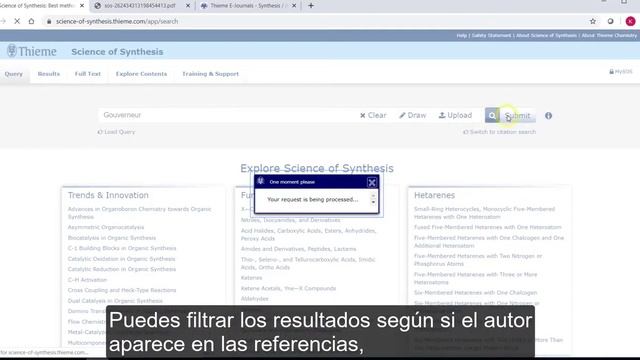Close the Science of Synthesis tab
Screen dimensions: 640x360
(82, 6)
